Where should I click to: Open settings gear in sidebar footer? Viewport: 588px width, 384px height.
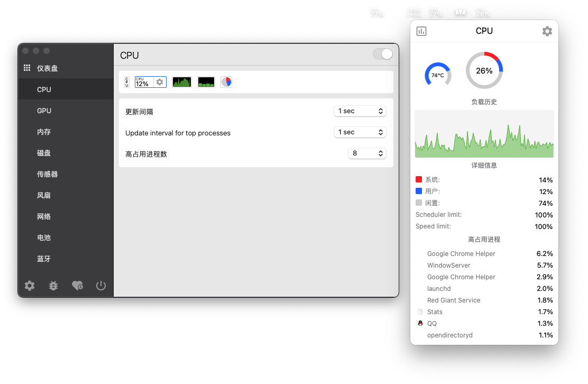pos(30,286)
